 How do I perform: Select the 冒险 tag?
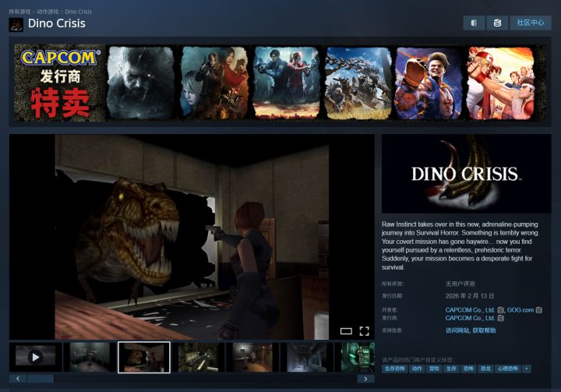pyautogui.click(x=434, y=369)
